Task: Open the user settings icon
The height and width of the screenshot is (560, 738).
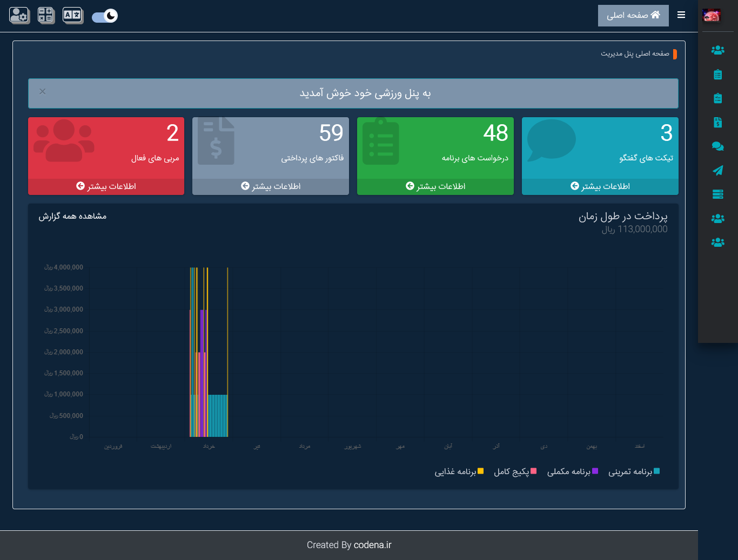Action: click(x=19, y=15)
